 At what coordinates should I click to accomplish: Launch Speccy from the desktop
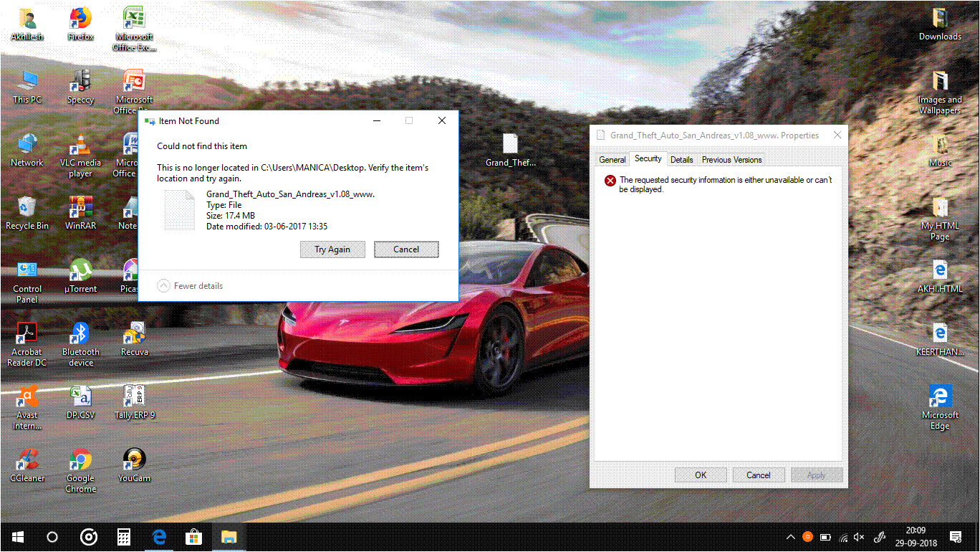coord(81,87)
